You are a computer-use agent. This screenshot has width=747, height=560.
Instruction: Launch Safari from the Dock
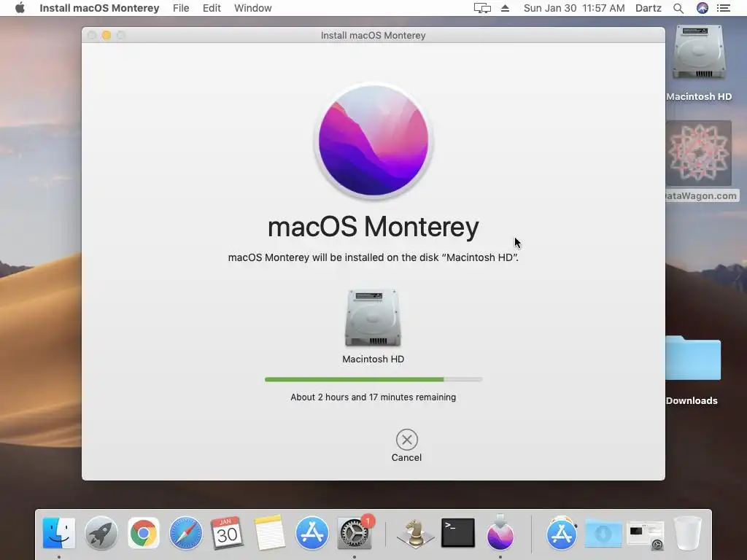click(x=185, y=533)
